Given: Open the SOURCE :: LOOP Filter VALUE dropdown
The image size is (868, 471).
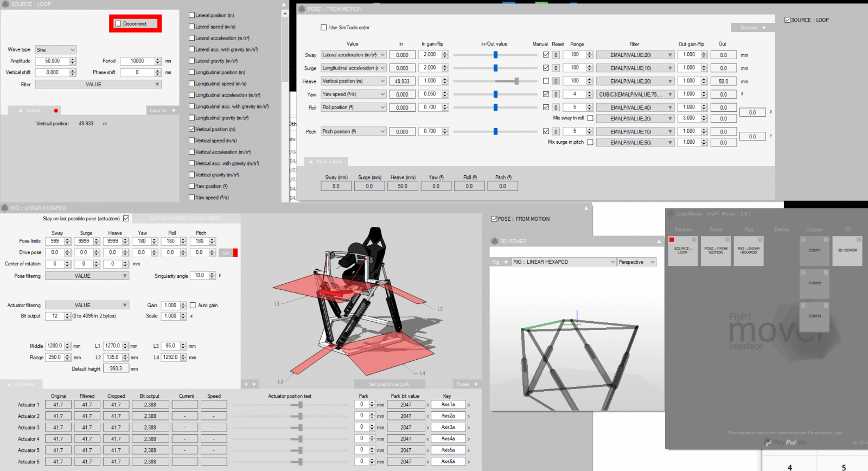Looking at the screenshot, I should pyautogui.click(x=98, y=84).
